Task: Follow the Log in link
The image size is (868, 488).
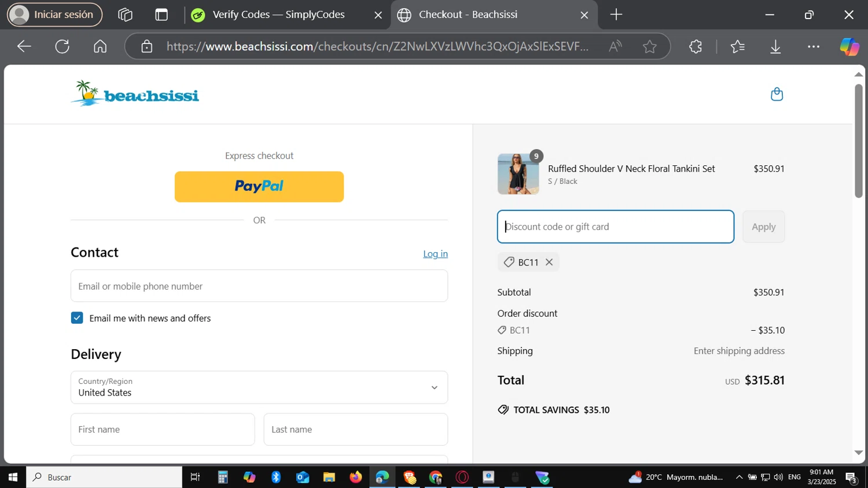Action: coord(435,254)
